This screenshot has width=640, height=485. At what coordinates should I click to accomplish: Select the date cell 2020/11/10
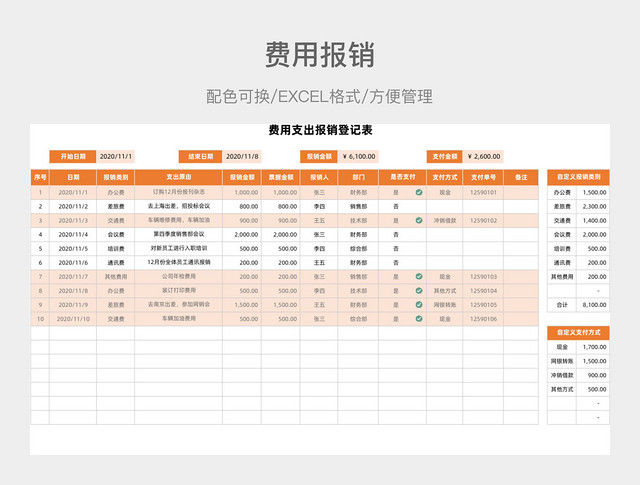(73, 319)
